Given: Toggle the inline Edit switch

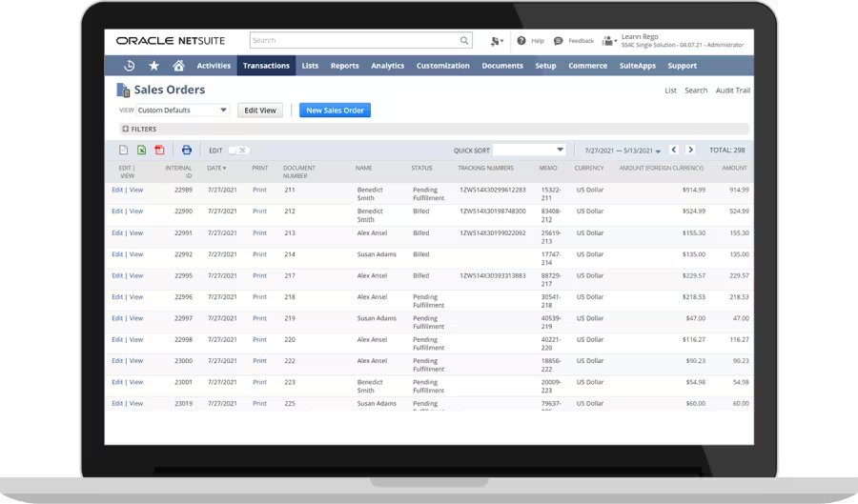Looking at the screenshot, I should pos(238,151).
